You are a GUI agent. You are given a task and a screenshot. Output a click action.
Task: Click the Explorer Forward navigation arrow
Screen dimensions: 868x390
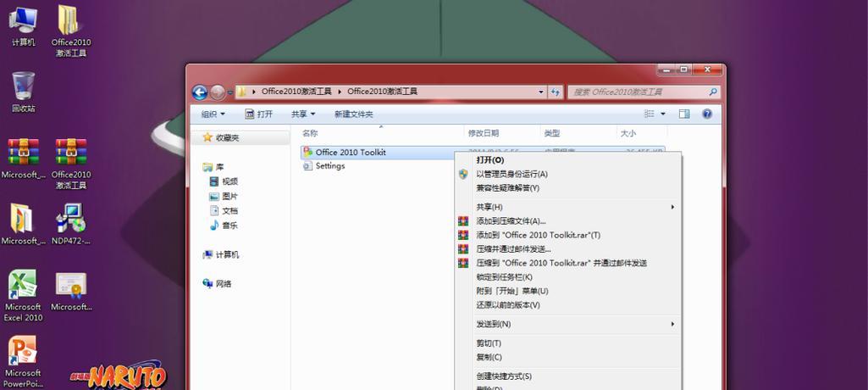pos(218,92)
